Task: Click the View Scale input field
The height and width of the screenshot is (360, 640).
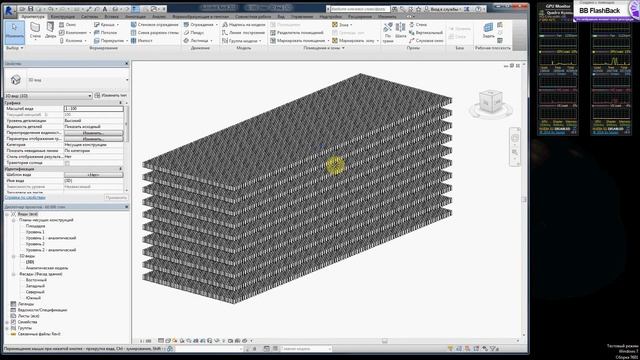Action: pos(93,109)
